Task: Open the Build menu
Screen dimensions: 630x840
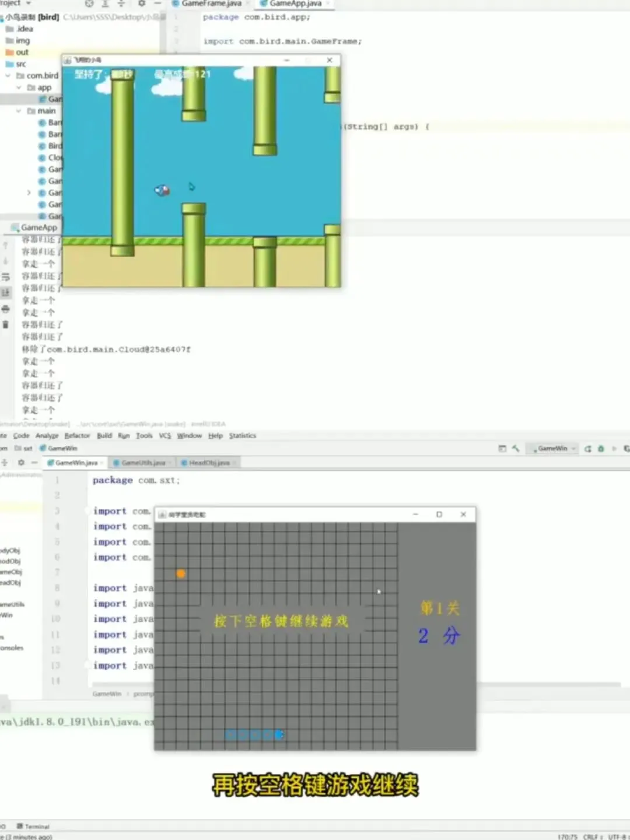Action: (x=104, y=436)
